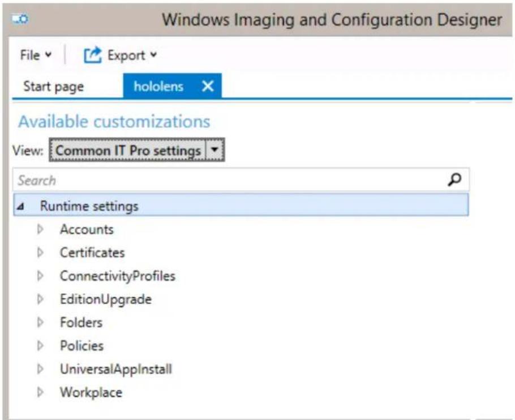Expand the Workplace node
Viewport: 515px width, 420px height.
(40, 392)
